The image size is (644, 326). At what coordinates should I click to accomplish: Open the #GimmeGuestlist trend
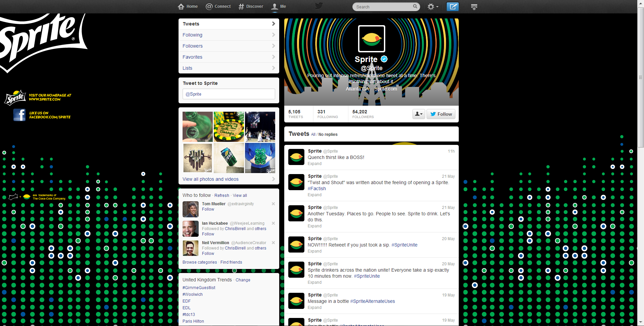pyautogui.click(x=199, y=288)
